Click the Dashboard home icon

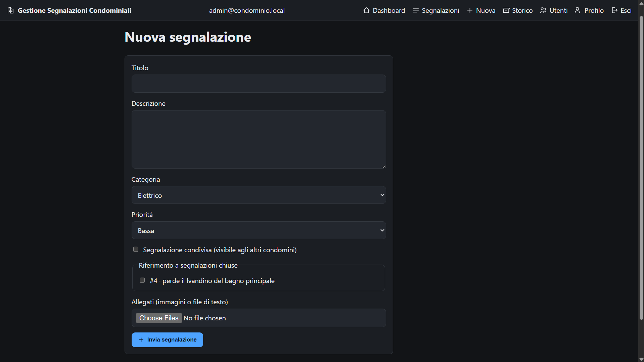(366, 10)
